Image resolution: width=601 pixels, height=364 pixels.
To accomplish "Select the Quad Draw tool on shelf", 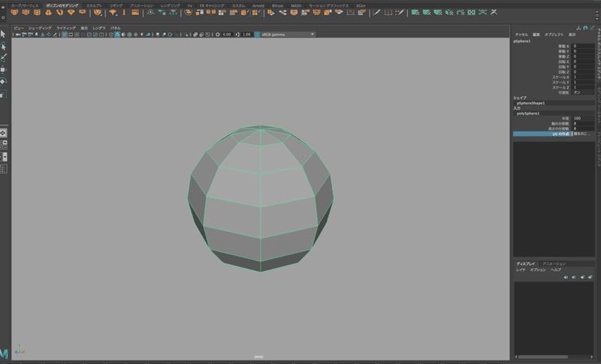I will point(400,12).
